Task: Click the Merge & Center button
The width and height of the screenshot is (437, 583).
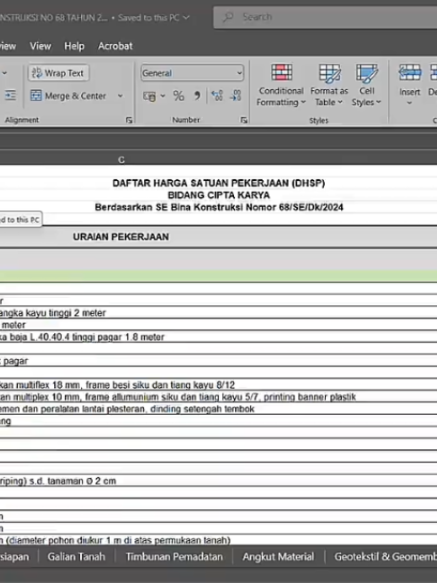Action: click(x=69, y=96)
